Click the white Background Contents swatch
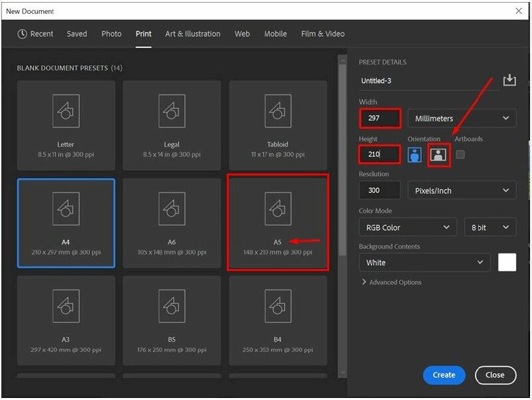Screen dimensions: 532x400 507,262
